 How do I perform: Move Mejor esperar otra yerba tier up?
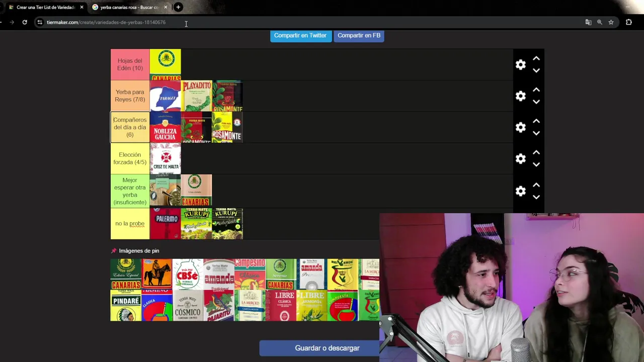536,185
